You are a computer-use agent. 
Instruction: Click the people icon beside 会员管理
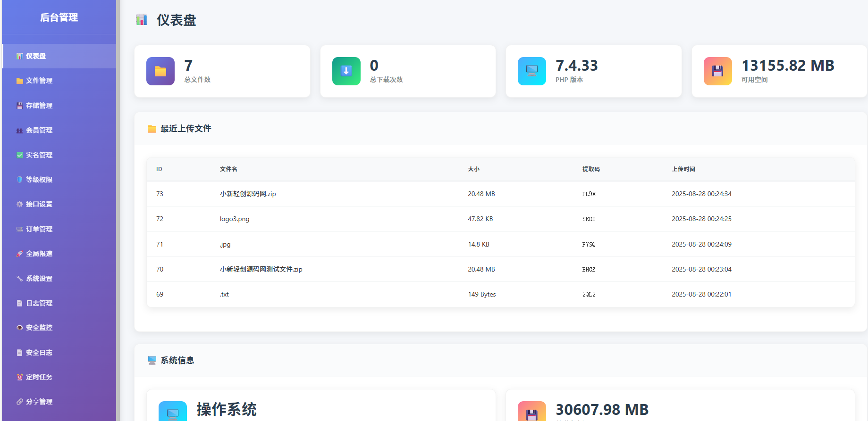click(19, 130)
